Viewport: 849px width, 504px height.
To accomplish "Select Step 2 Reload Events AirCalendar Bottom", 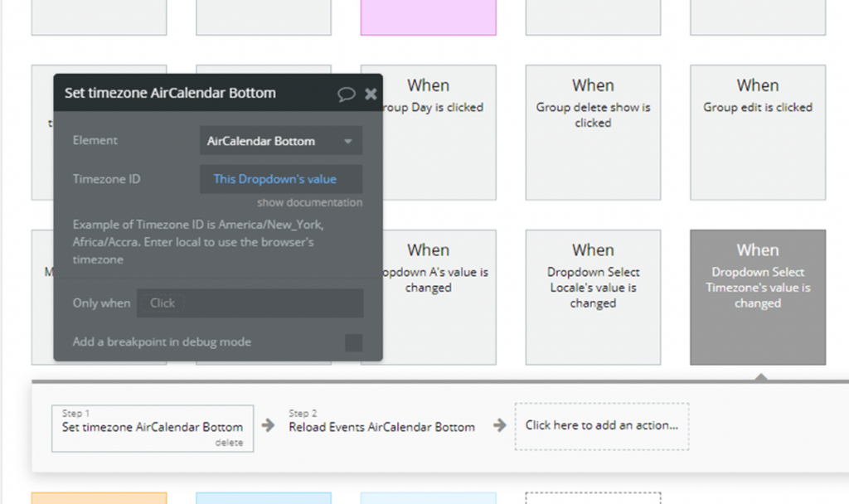I will click(x=381, y=427).
